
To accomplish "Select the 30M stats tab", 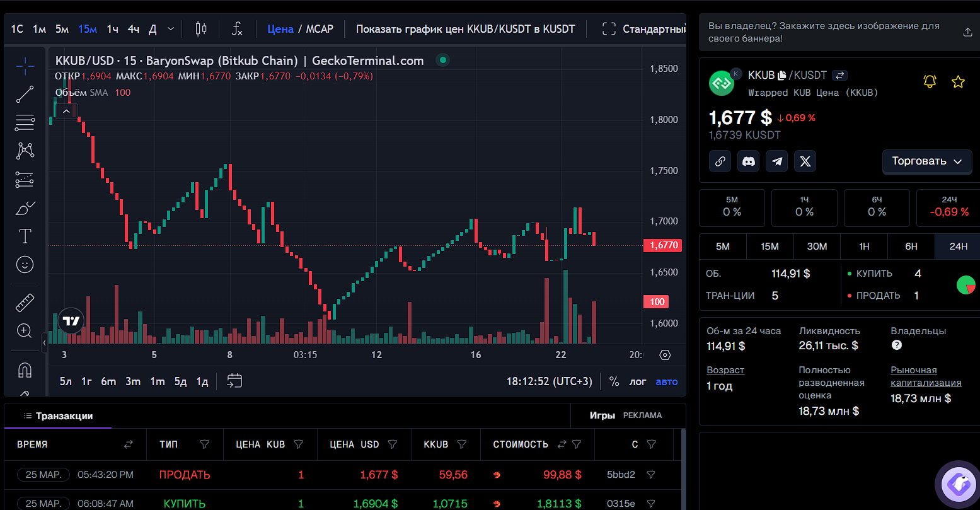I will 817,246.
